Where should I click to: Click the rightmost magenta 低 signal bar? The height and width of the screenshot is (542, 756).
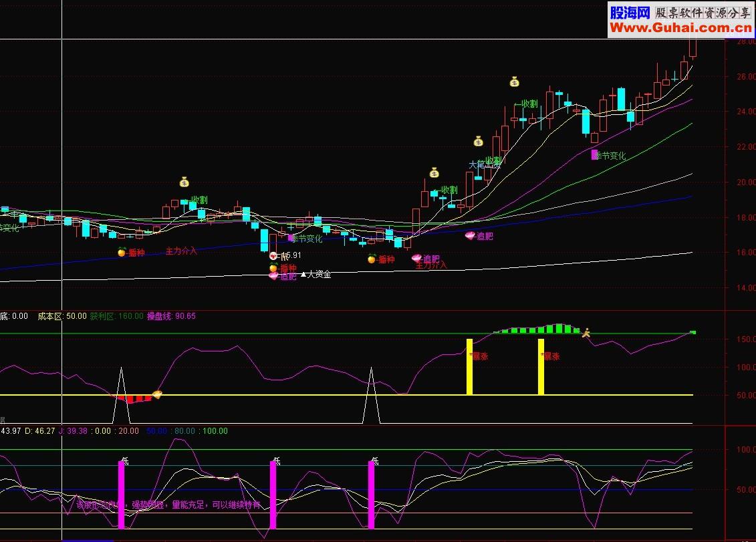pyautogui.click(x=371, y=495)
